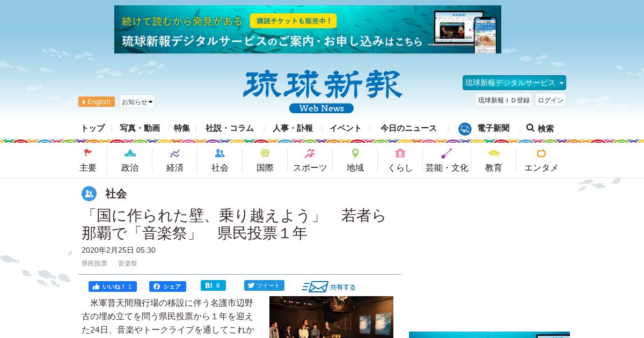Click the 教育 graduation cap icon
This screenshot has height=338, width=644.
tap(494, 153)
